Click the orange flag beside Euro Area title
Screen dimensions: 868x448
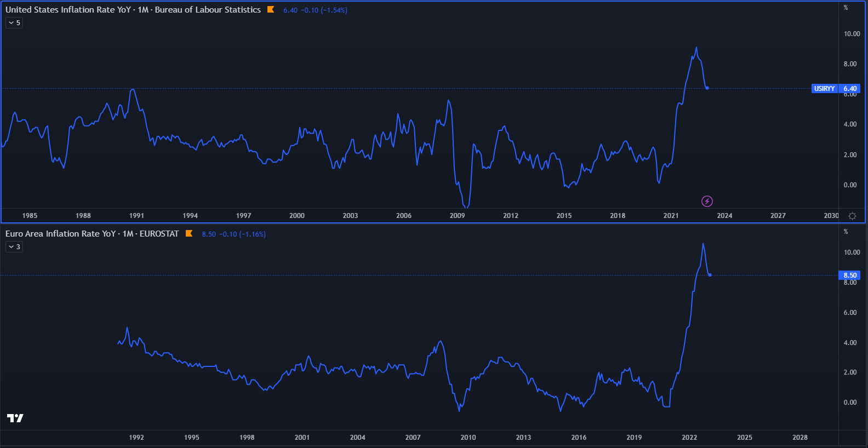click(x=189, y=233)
